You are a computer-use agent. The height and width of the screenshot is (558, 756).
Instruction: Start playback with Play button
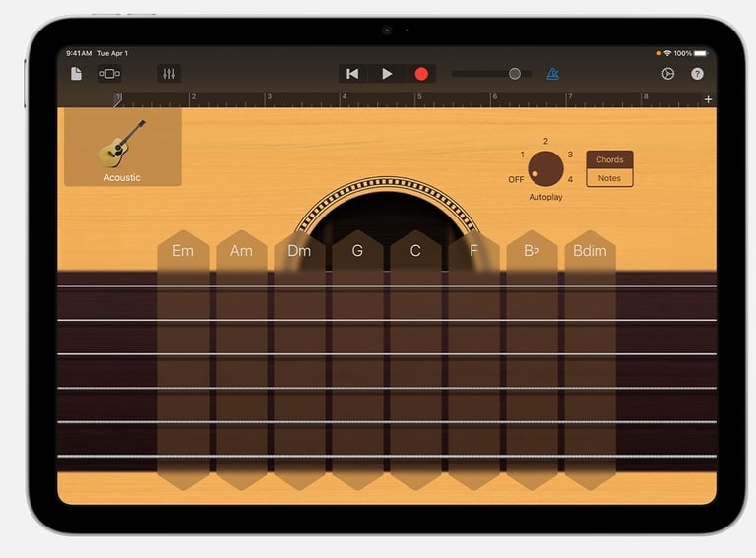[387, 74]
